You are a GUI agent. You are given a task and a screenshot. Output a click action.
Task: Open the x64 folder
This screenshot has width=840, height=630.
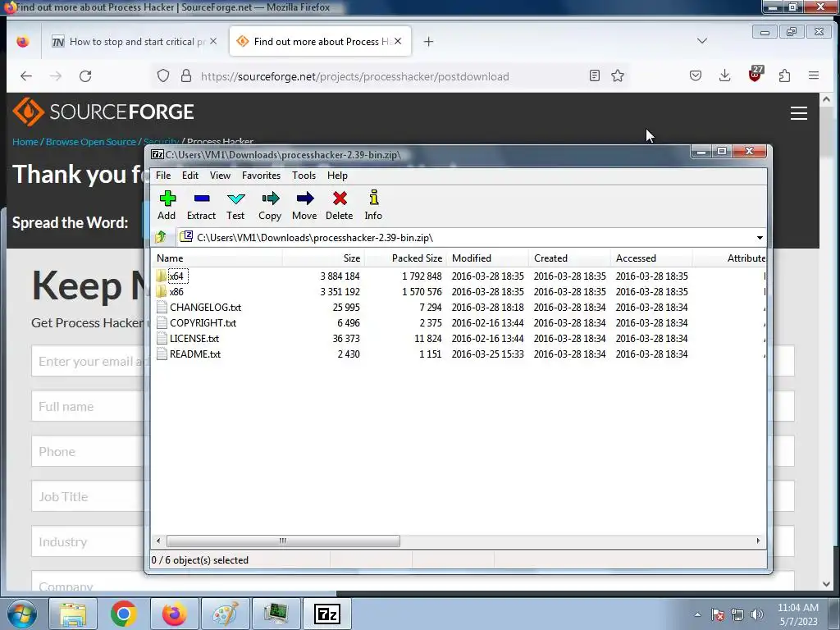click(176, 276)
